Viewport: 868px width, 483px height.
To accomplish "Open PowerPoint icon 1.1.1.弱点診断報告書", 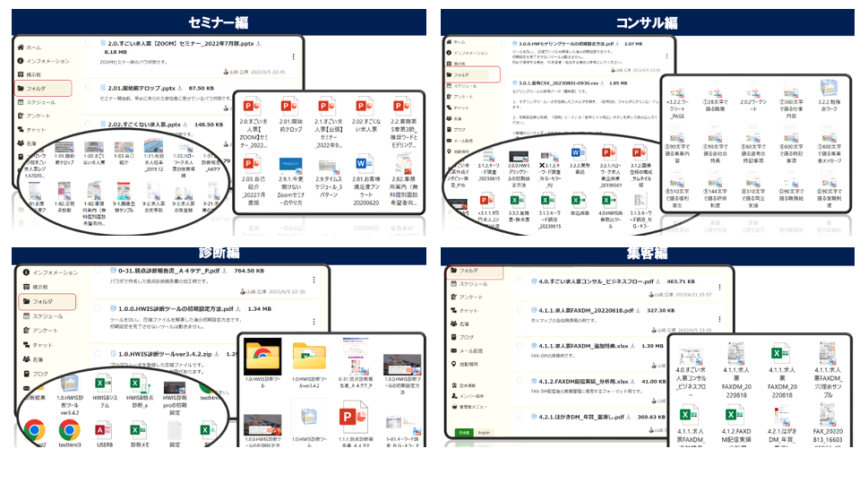I will point(353,417).
